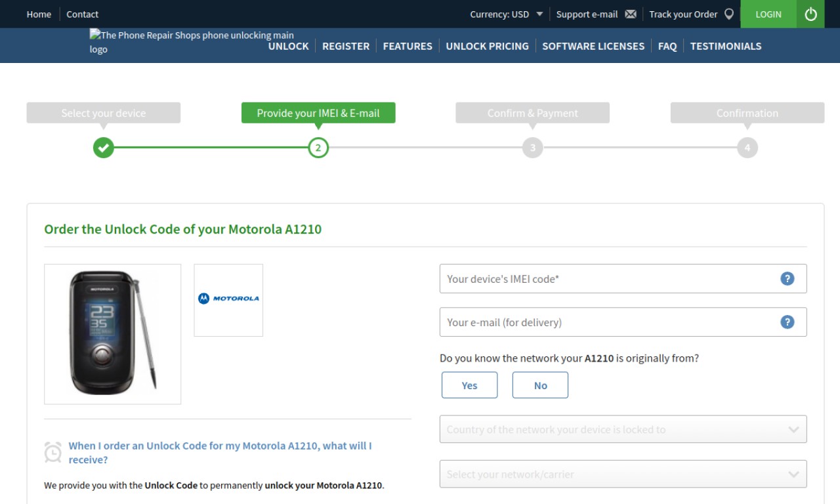
Task: Click the completed step one checkmark circle
Action: tap(104, 148)
